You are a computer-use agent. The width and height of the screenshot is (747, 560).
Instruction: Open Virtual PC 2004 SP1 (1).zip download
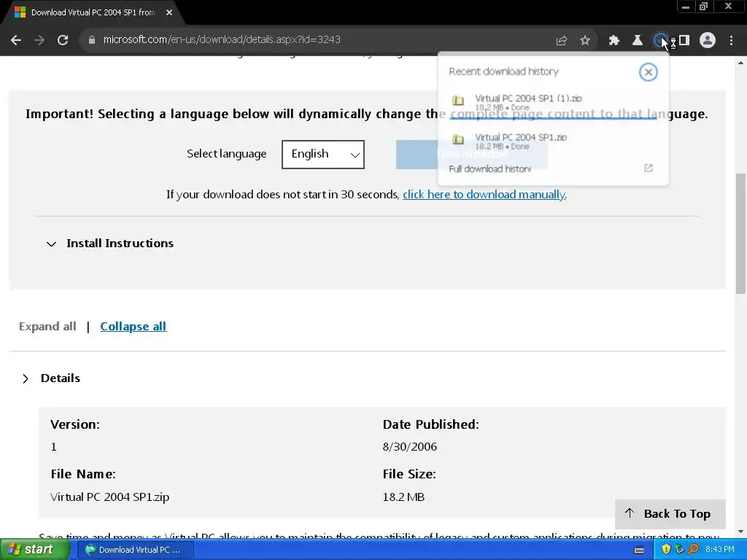(x=553, y=102)
